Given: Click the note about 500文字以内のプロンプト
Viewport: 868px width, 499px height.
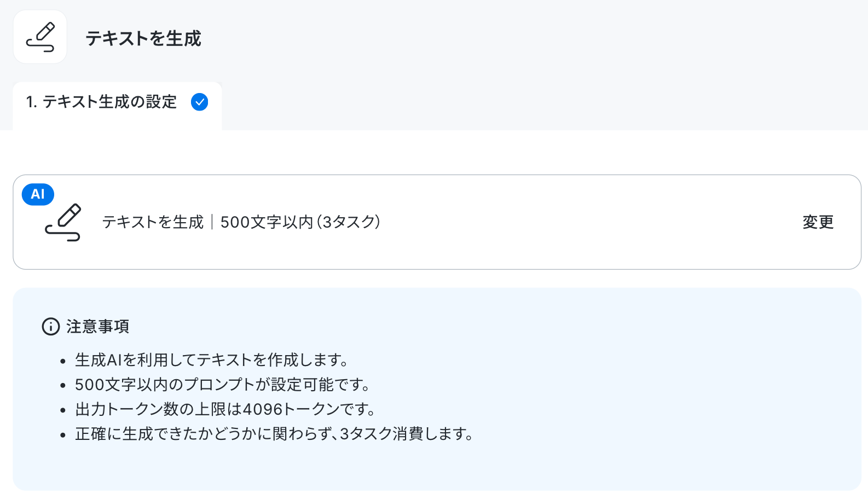Looking at the screenshot, I should click(x=223, y=385).
